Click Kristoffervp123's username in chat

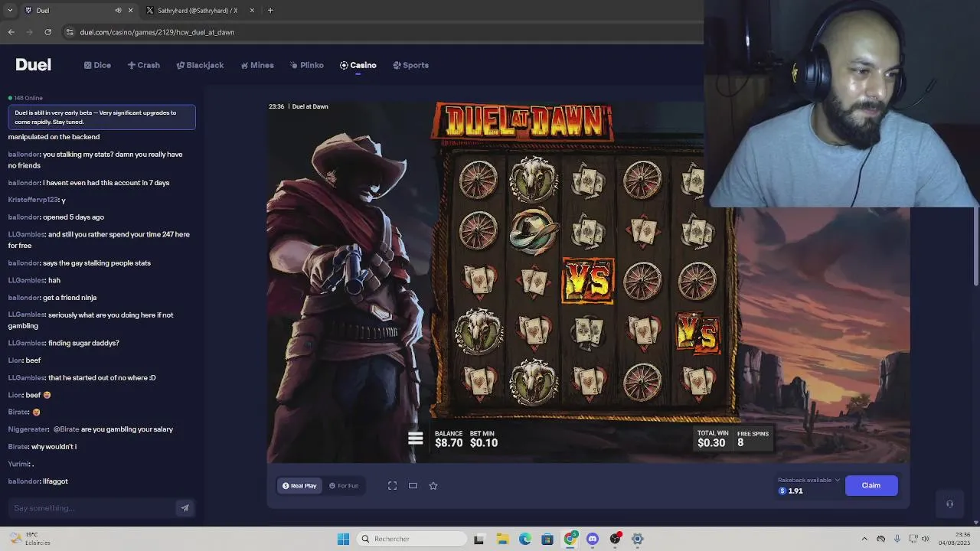tap(33, 200)
